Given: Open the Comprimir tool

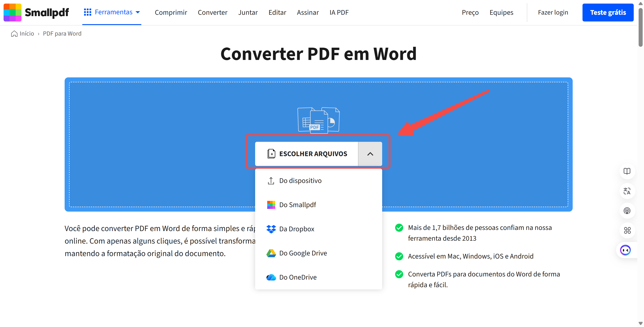Looking at the screenshot, I should tap(171, 12).
